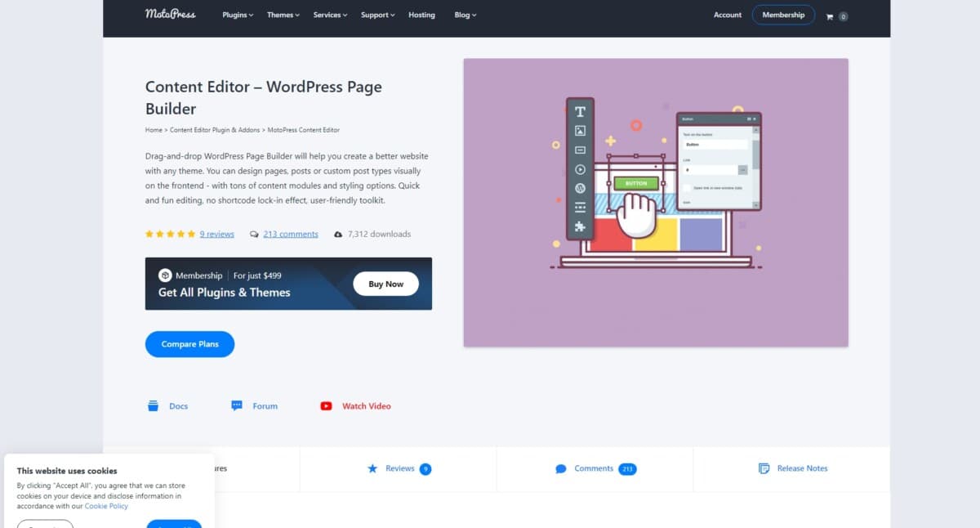The image size is (980, 528).
Task: Open the Cookie Policy link
Action: pyautogui.click(x=106, y=506)
